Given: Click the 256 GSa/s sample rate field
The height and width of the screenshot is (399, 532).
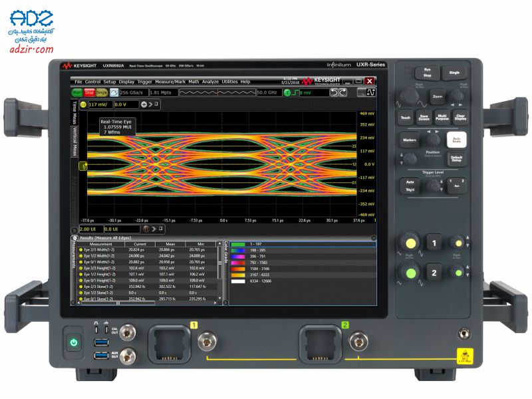Looking at the screenshot, I should point(134,92).
